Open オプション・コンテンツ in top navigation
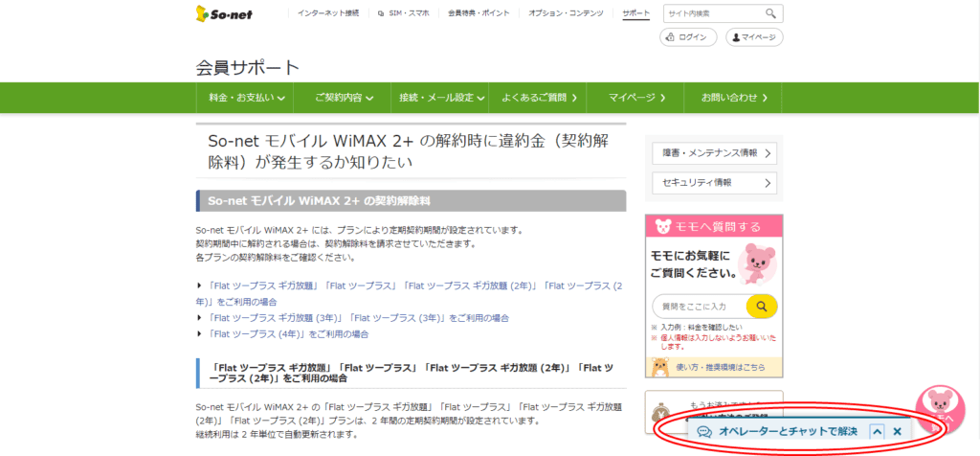Viewport: 980px width, 456px height. pyautogui.click(x=566, y=13)
